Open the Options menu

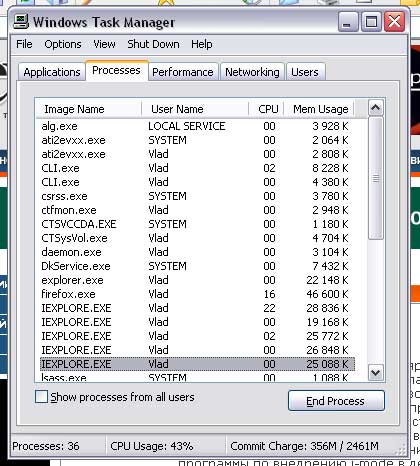63,44
